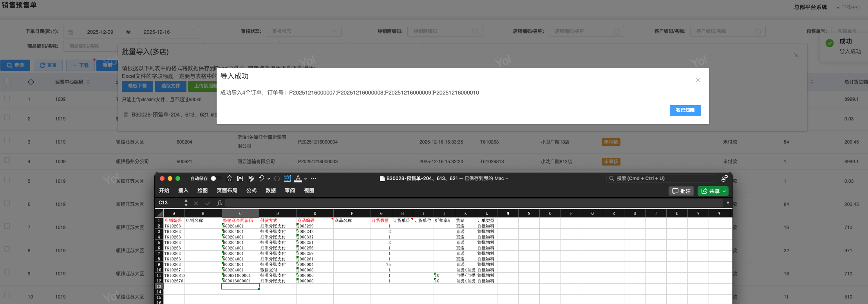868x304 pixels.
Task: Click the fx insert function icon
Action: click(x=219, y=203)
